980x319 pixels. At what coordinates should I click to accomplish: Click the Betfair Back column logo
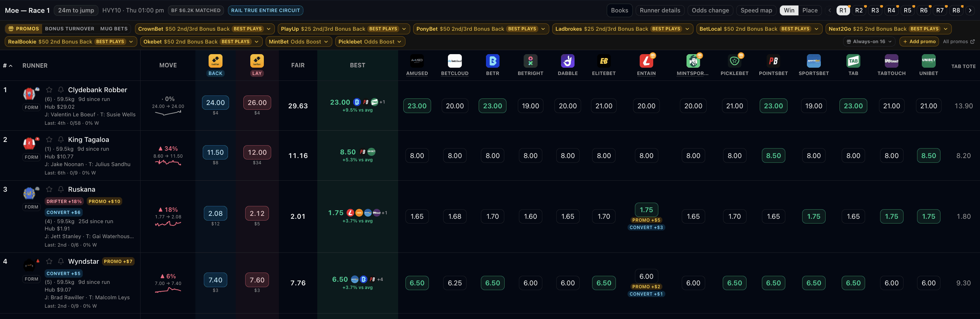pyautogui.click(x=215, y=60)
